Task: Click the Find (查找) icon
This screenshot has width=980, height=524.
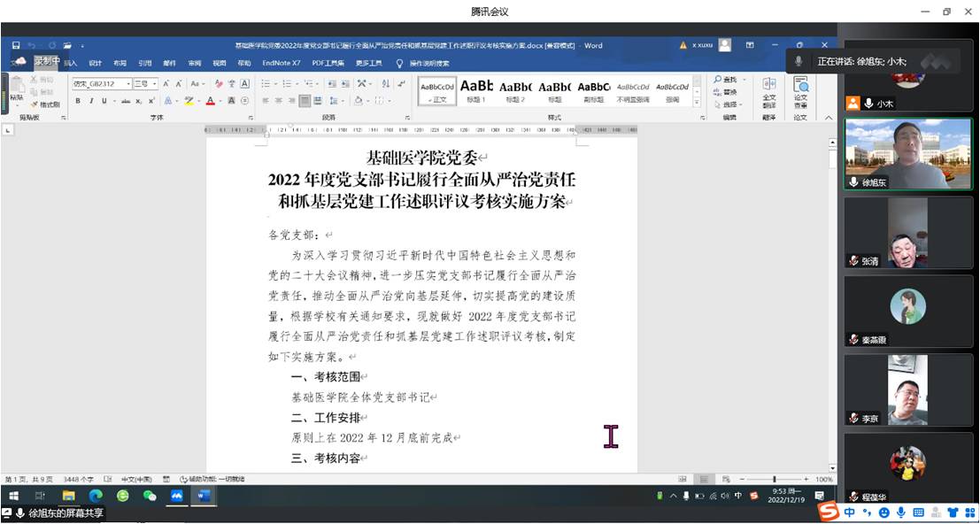Action: tap(726, 79)
